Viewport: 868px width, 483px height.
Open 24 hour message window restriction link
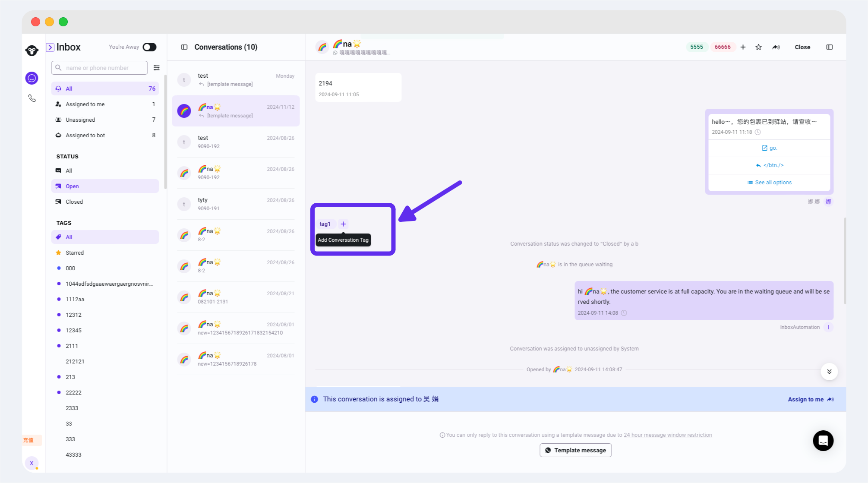click(667, 435)
